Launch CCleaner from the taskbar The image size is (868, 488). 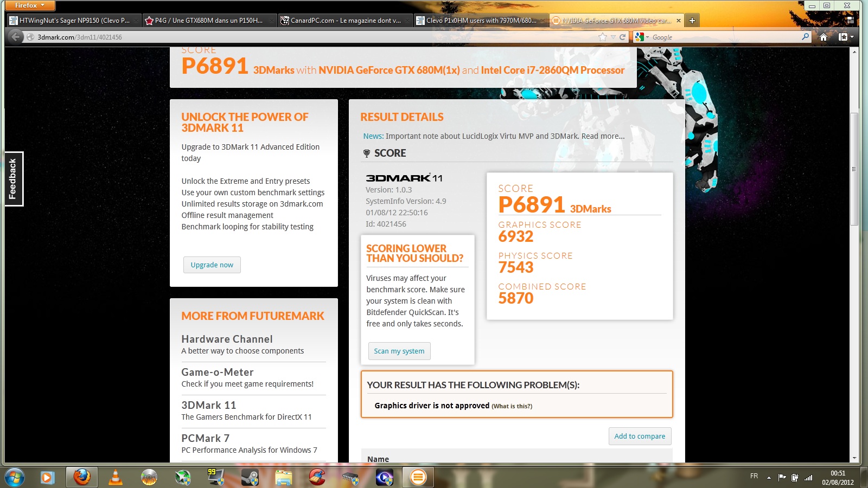coord(317,478)
